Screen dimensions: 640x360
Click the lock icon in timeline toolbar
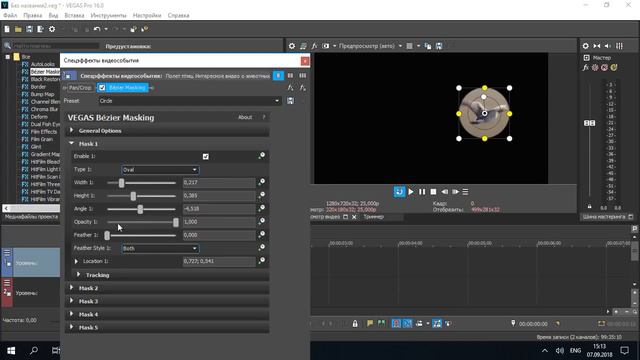(x=355, y=324)
